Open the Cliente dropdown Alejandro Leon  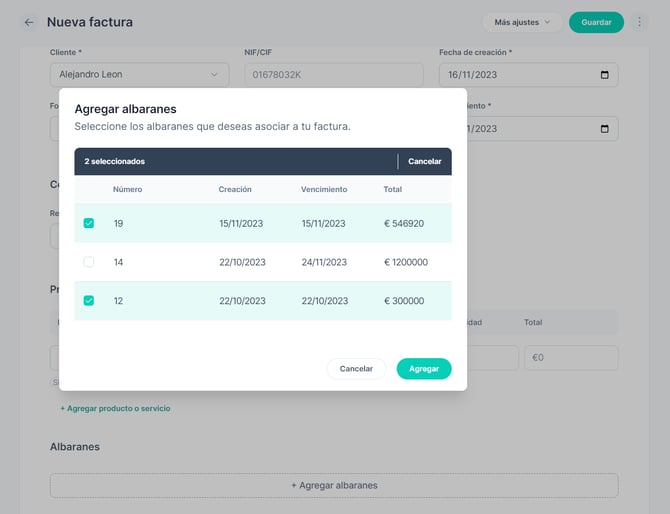coord(139,75)
